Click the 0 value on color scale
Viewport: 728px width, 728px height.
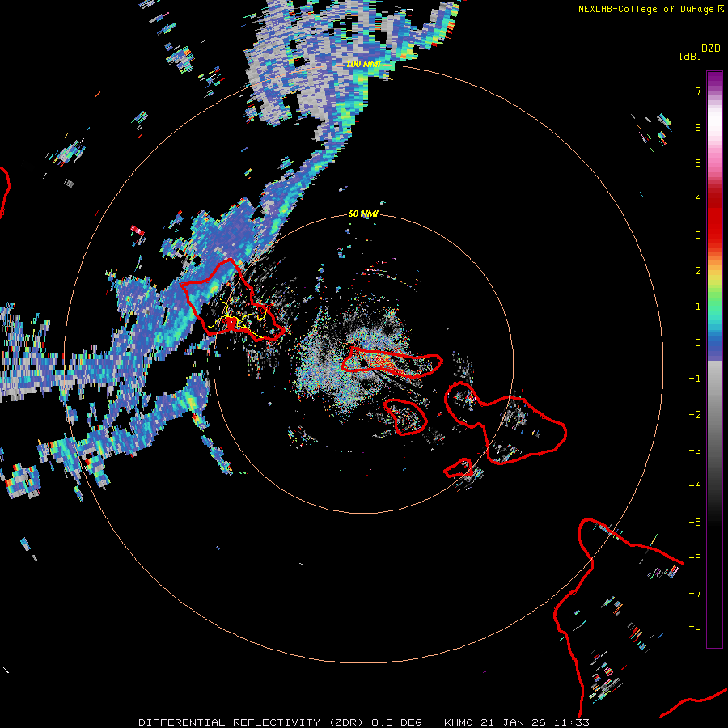click(x=698, y=343)
